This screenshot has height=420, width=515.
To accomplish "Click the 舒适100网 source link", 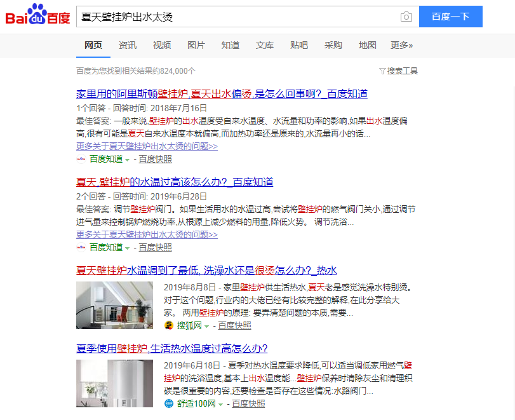I will point(196,404).
